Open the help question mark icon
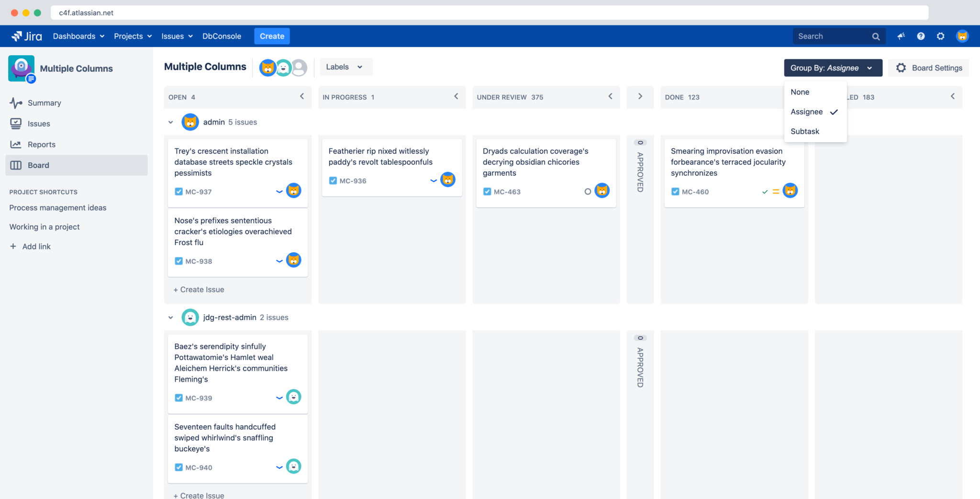Image resolution: width=980 pixels, height=499 pixels. (x=921, y=36)
